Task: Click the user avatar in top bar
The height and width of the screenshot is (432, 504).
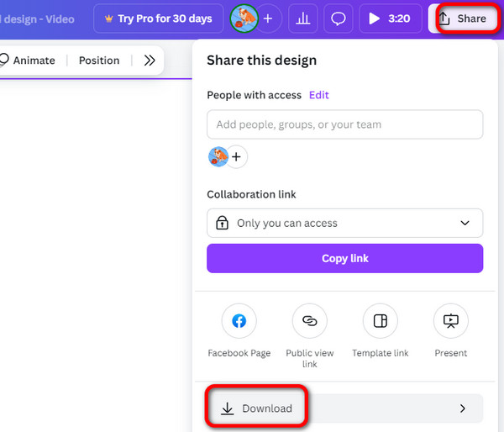Action: pyautogui.click(x=244, y=18)
